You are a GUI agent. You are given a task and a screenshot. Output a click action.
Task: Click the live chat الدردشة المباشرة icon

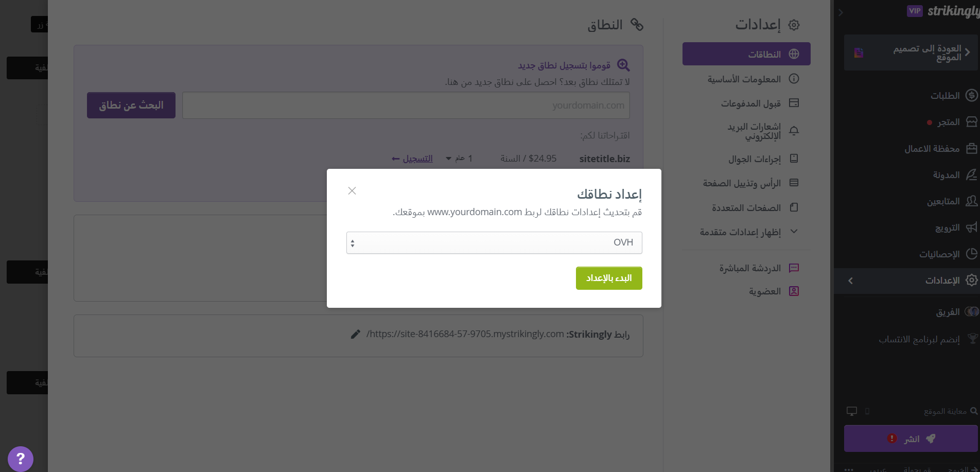click(794, 268)
